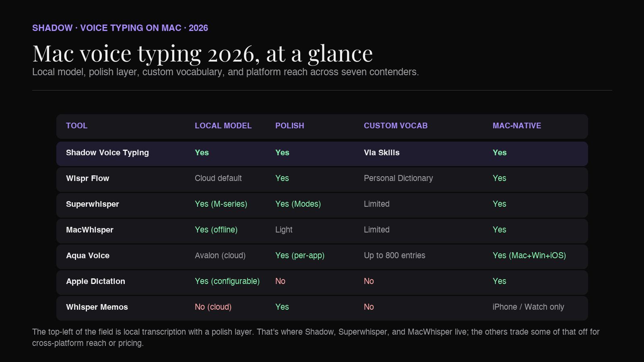The width and height of the screenshot is (644, 362).
Task: Click 'Yes (M-series)' cell
Action: (221, 204)
